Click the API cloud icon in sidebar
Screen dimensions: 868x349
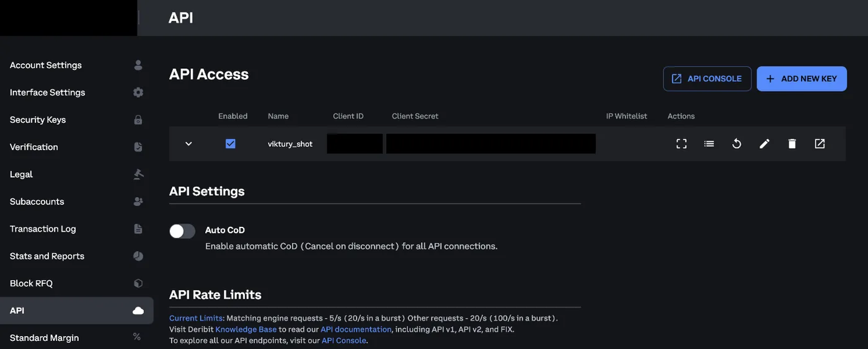pos(138,311)
